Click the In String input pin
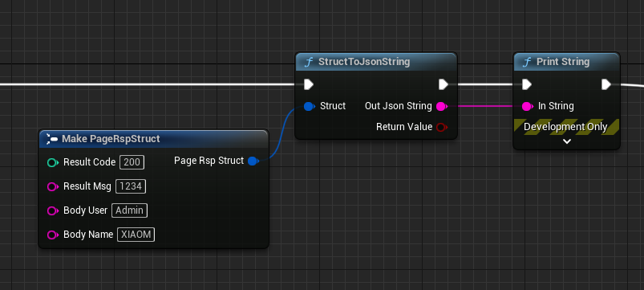Image resolution: width=644 pixels, height=290 pixels. 528,107
